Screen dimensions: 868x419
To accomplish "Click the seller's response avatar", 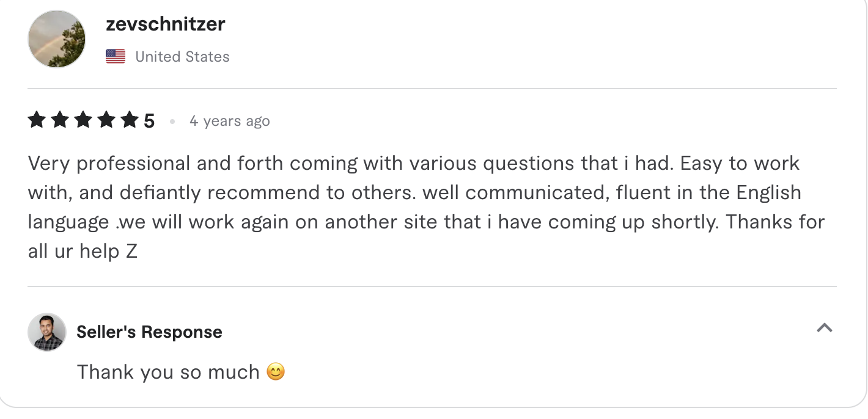I will pyautogui.click(x=46, y=332).
